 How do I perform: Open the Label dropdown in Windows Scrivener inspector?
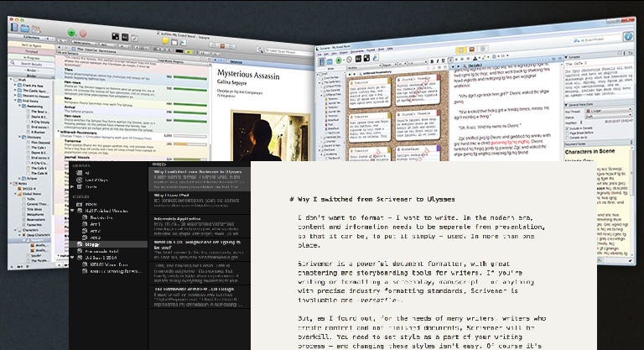(609, 111)
